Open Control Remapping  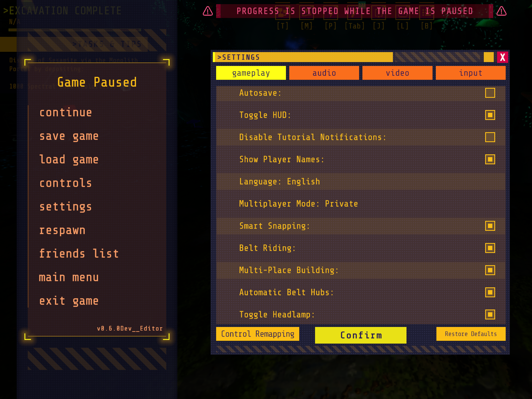coord(257,334)
